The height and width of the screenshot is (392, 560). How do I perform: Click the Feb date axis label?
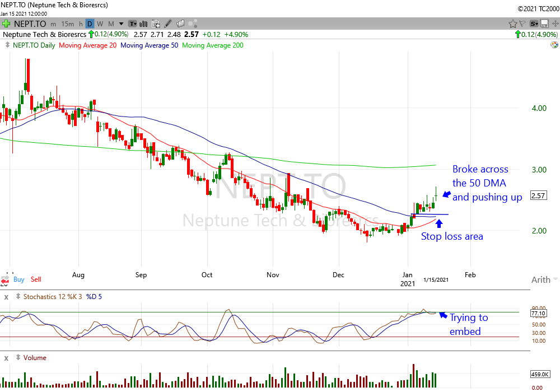click(470, 274)
